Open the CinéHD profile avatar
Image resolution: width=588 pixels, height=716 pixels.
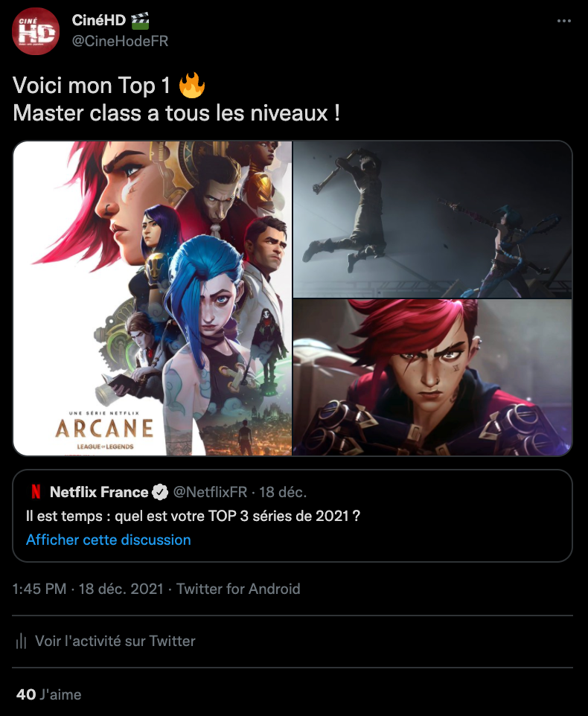pos(36,31)
